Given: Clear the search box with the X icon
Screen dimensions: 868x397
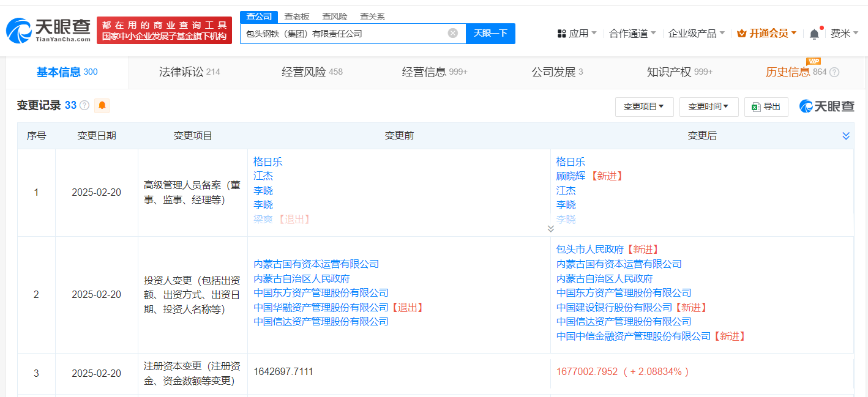Looking at the screenshot, I should pos(453,33).
